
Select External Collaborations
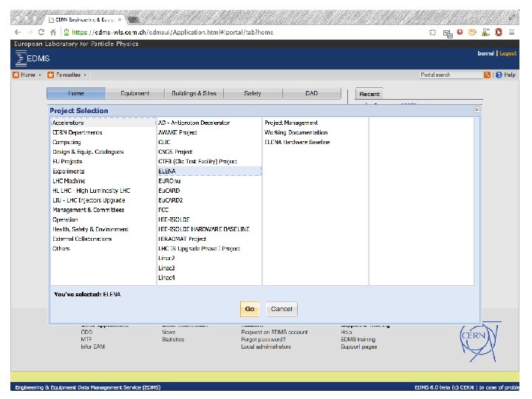click(x=103, y=239)
